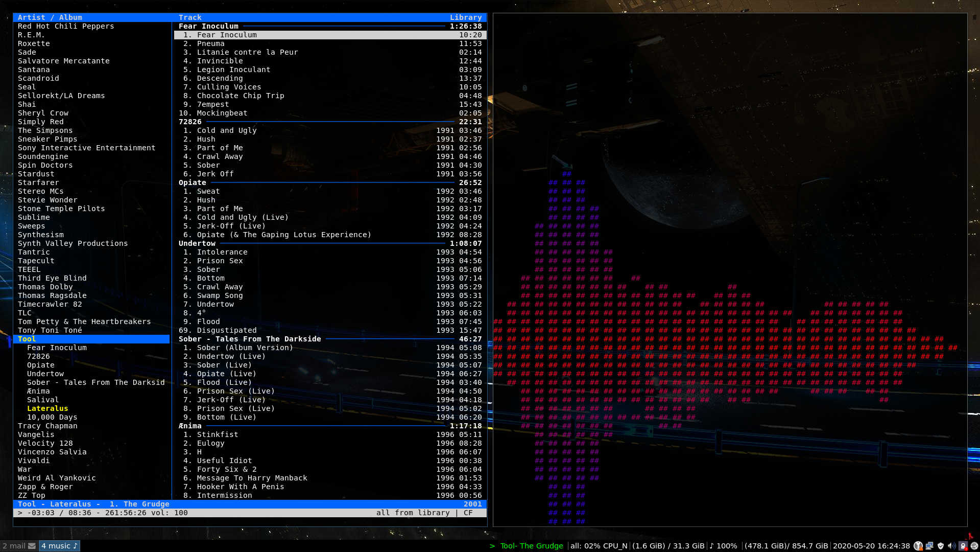Click 'all from library' playback mode text

[413, 513]
